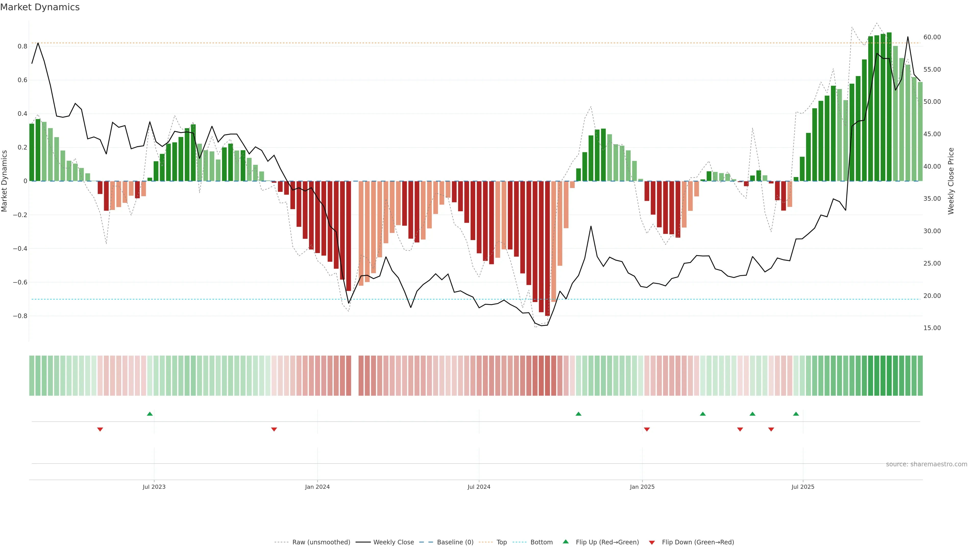Click the dark green heatmap strip at far right
This screenshot has width=980, height=551.
point(920,376)
